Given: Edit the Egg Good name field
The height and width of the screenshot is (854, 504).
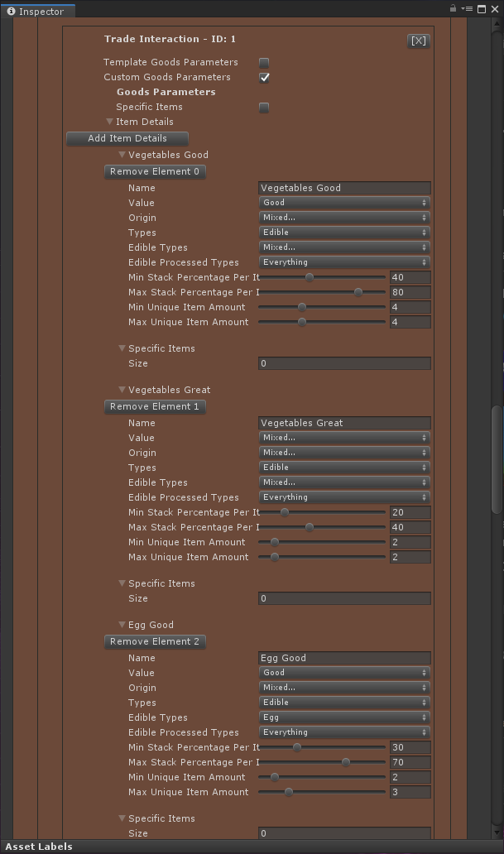Looking at the screenshot, I should pyautogui.click(x=344, y=658).
